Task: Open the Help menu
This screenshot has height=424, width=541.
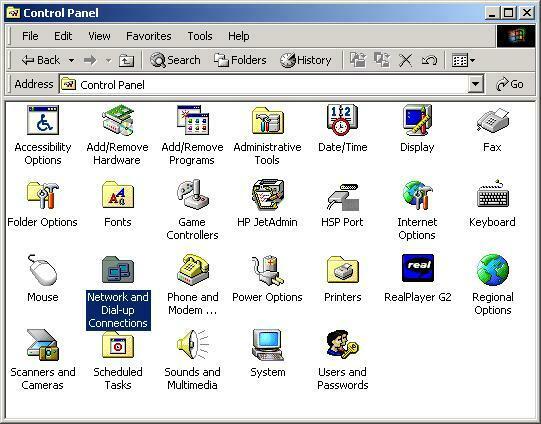Action: (238, 36)
